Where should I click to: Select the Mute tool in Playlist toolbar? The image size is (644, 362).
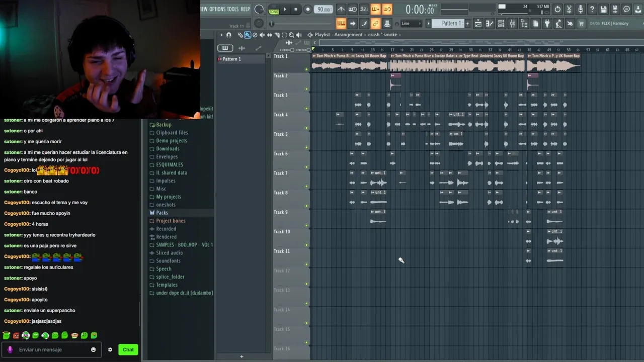click(262, 35)
